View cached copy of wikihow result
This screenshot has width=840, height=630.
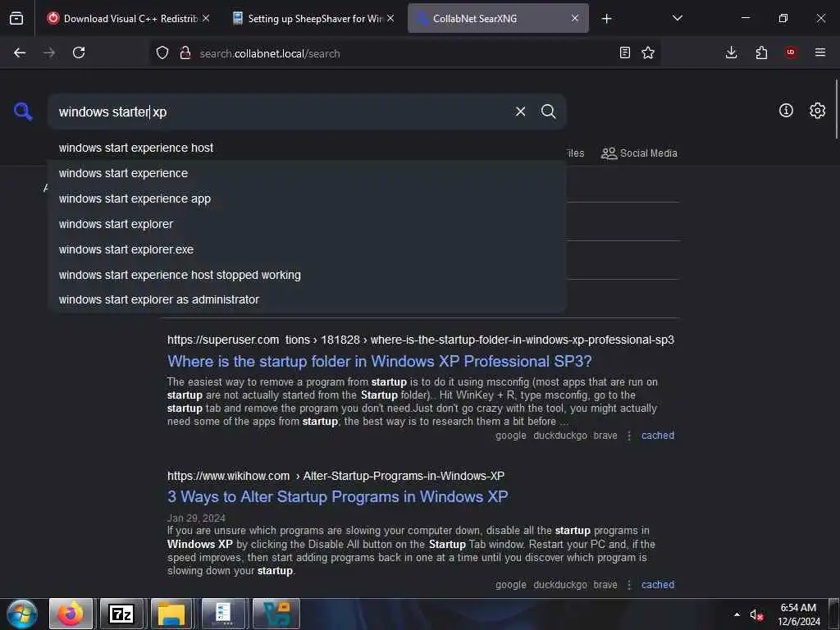click(x=658, y=584)
